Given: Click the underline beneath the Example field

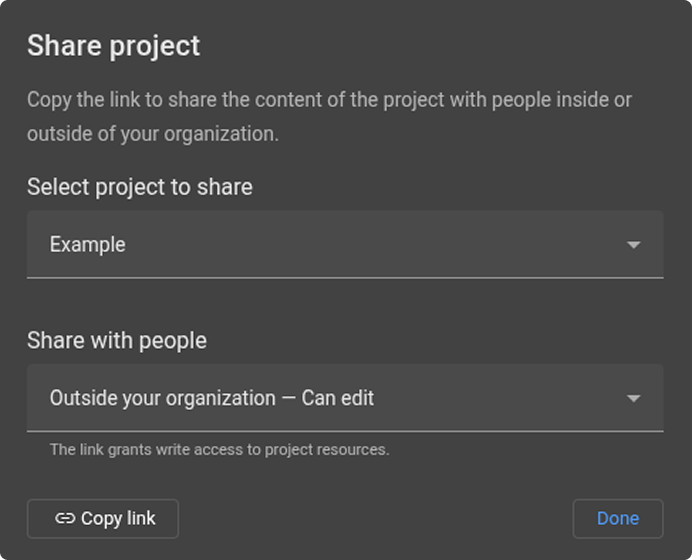Looking at the screenshot, I should 345,277.
